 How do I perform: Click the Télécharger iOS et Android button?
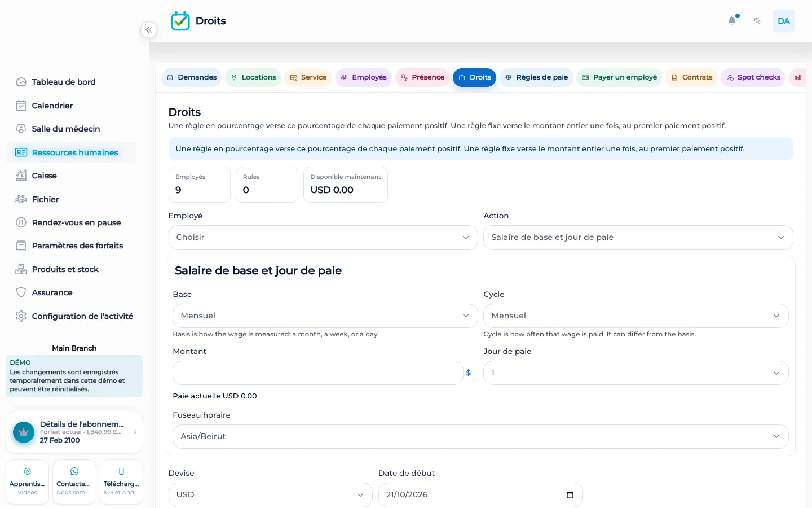pos(121,482)
